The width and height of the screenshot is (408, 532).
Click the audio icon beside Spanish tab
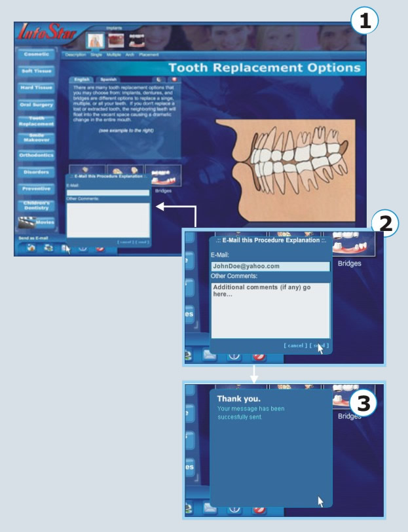tap(159, 79)
